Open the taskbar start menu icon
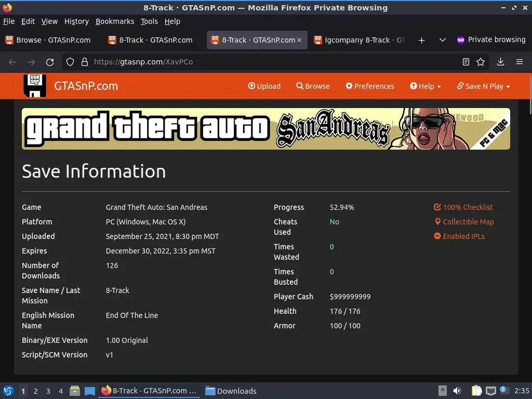This screenshot has height=399, width=532. [x=8, y=391]
